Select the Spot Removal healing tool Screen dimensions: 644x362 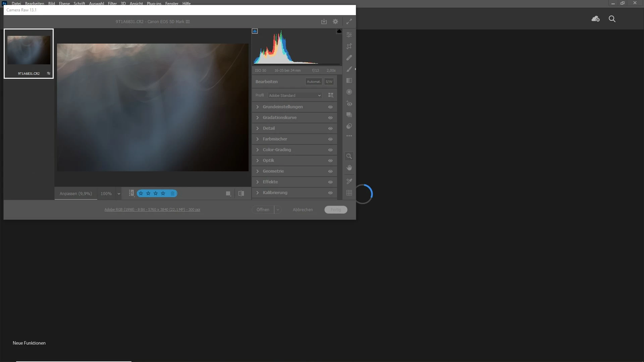pyautogui.click(x=349, y=58)
